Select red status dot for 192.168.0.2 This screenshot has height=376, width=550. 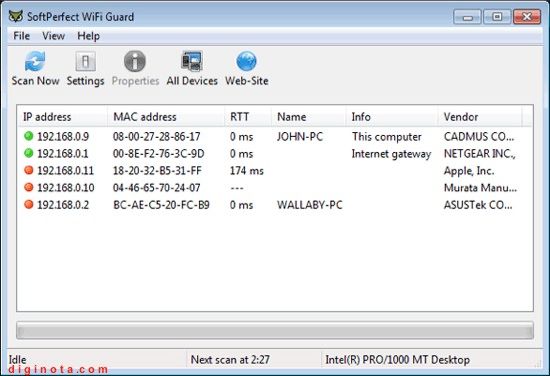pos(29,204)
